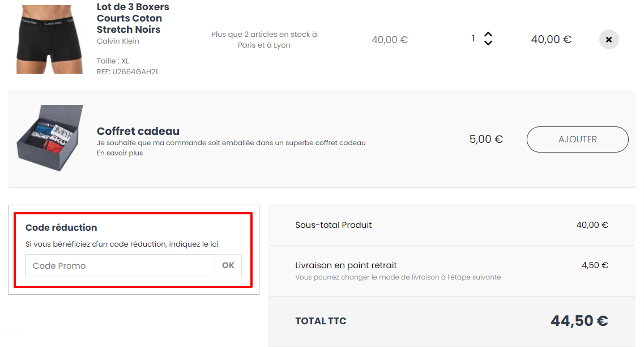Click the stock availability notice text
Image resolution: width=644 pixels, height=347 pixels.
(264, 40)
